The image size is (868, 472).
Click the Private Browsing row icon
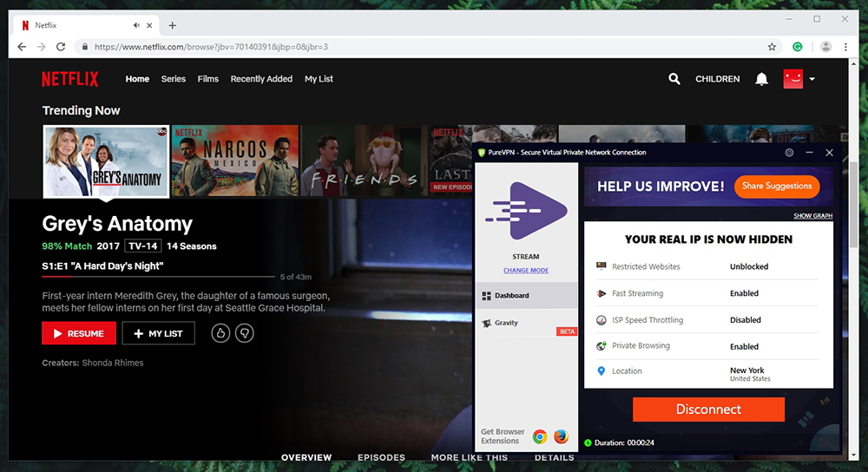[602, 346]
